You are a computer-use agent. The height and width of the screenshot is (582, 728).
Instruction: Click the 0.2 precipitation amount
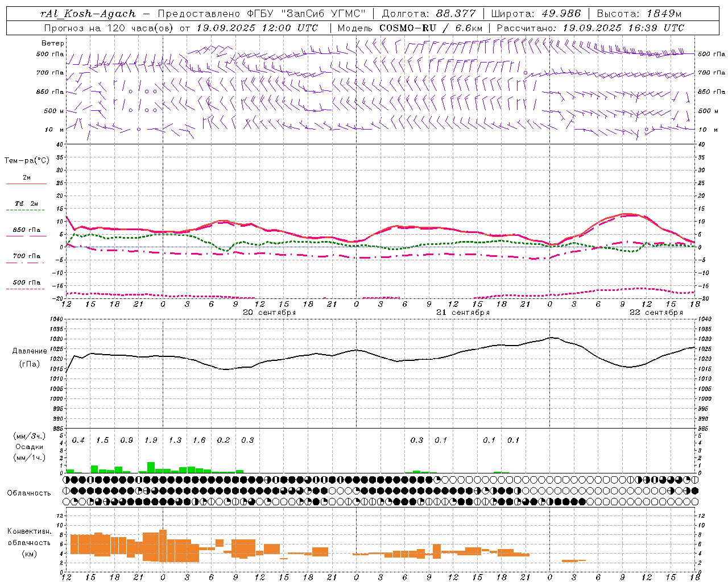point(224,440)
